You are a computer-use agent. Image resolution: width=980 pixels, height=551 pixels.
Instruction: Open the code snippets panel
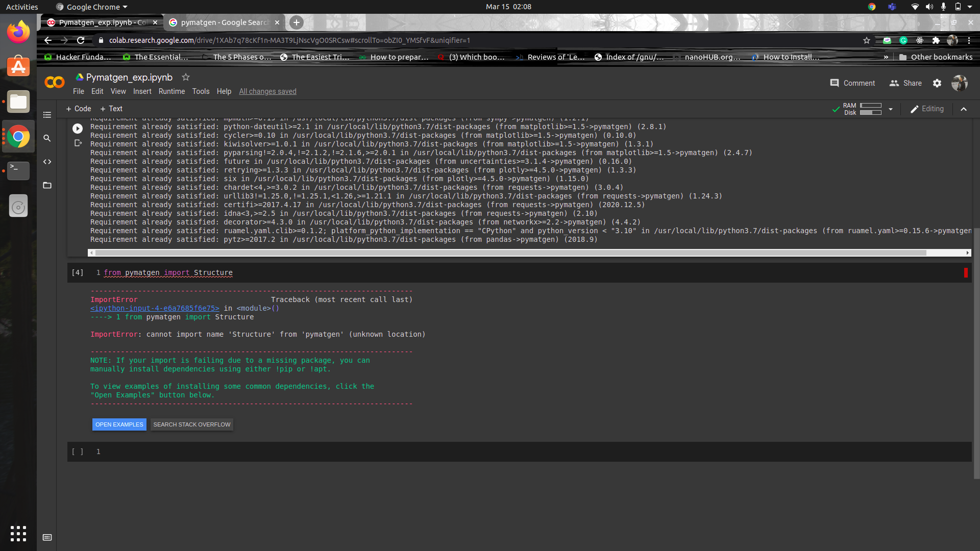click(46, 162)
